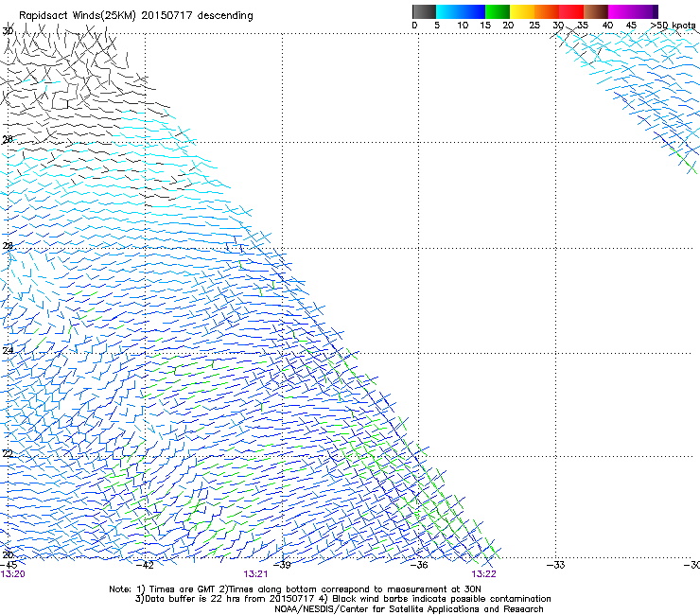The height and width of the screenshot is (615, 700).
Task: Click the yellow 20-25 knots legend swatch
Action: pyautogui.click(x=522, y=11)
